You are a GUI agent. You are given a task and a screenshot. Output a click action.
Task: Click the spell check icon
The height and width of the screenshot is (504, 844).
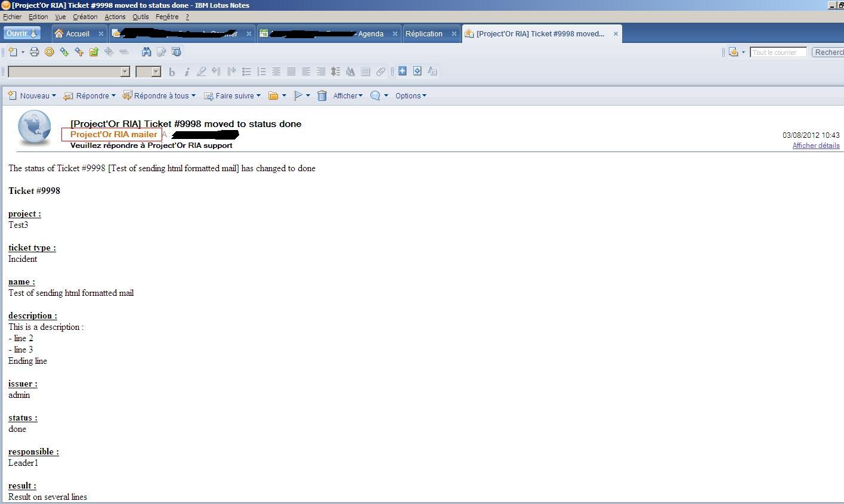click(351, 72)
